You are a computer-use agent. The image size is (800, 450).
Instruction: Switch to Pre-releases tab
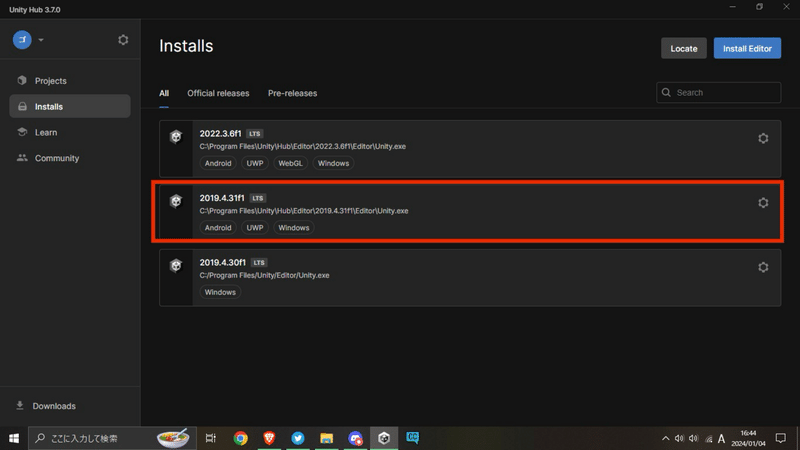click(292, 93)
